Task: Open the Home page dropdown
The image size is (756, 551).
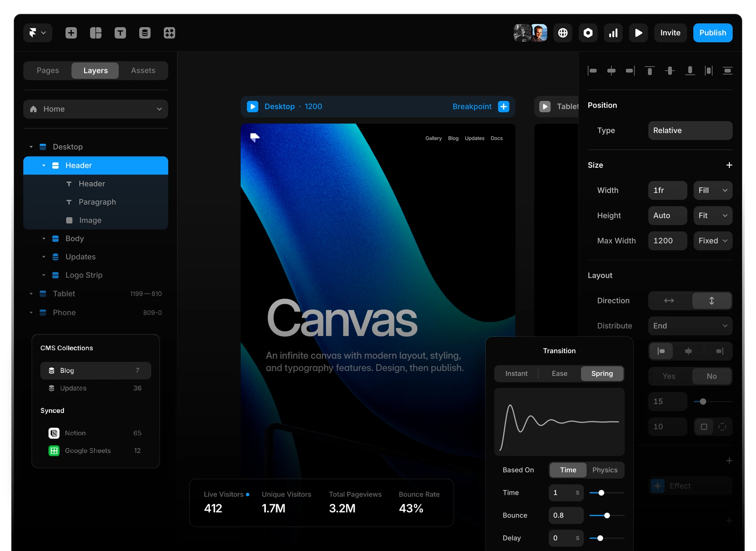Action: pos(96,109)
